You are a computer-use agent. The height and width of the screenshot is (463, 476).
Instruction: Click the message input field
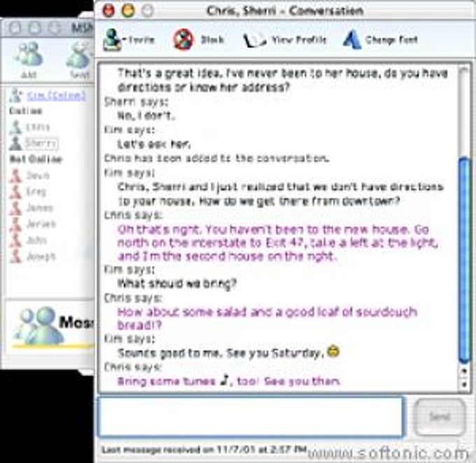click(251, 417)
